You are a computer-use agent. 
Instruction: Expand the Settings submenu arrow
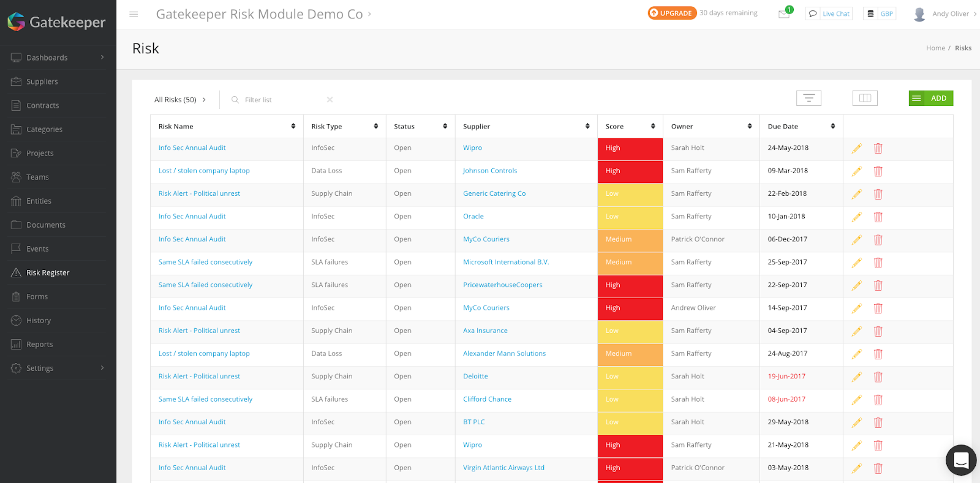[102, 368]
